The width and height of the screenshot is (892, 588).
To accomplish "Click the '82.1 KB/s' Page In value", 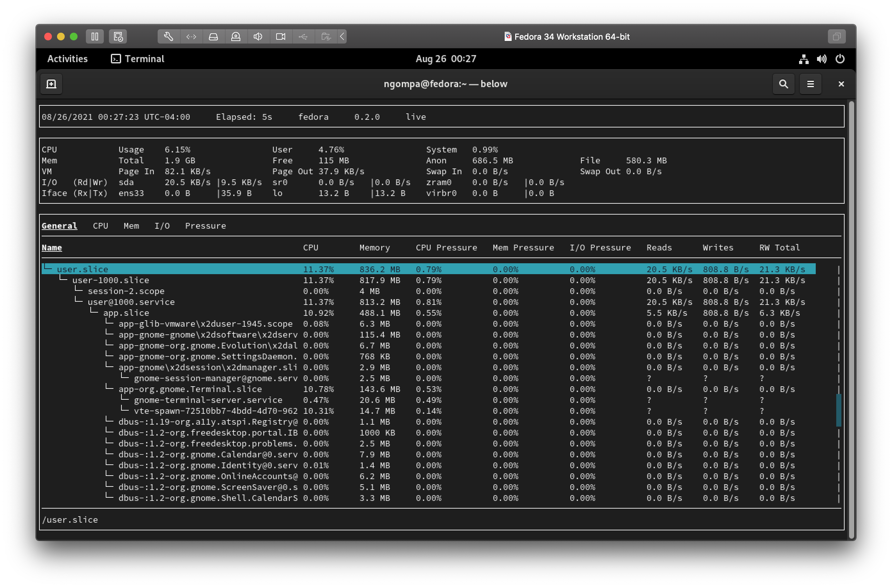I will tap(187, 171).
